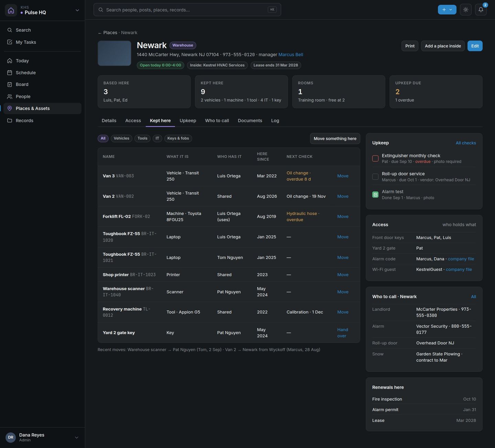Check the Roll-up door service box
Image resolution: width=495 pixels, height=448 pixels.
375,177
